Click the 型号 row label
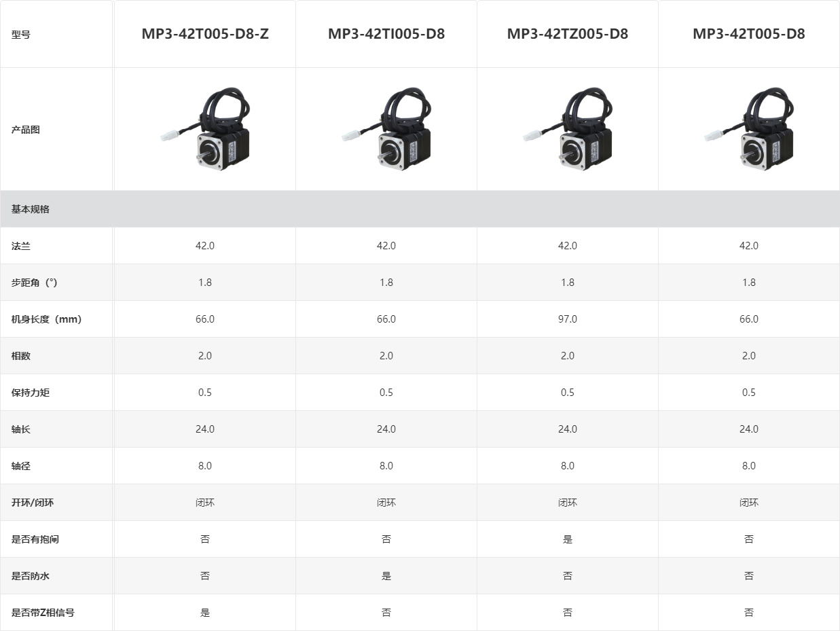 click(x=21, y=35)
